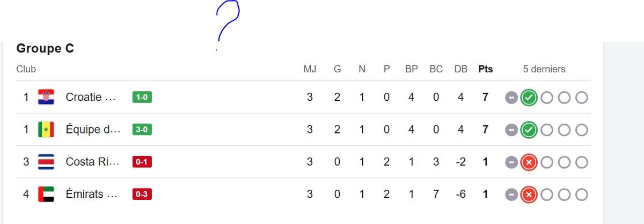
Task: Click the 5 derniers column header
Action: (544, 69)
